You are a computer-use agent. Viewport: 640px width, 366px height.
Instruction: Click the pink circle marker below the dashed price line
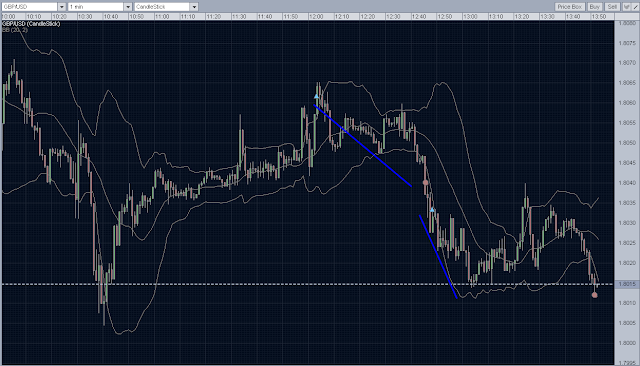tap(595, 295)
